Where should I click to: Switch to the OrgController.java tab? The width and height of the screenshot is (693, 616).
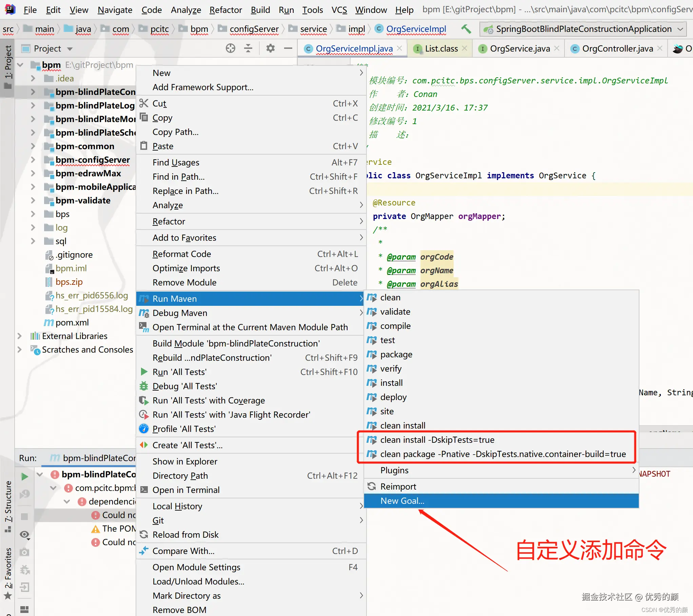(x=617, y=49)
